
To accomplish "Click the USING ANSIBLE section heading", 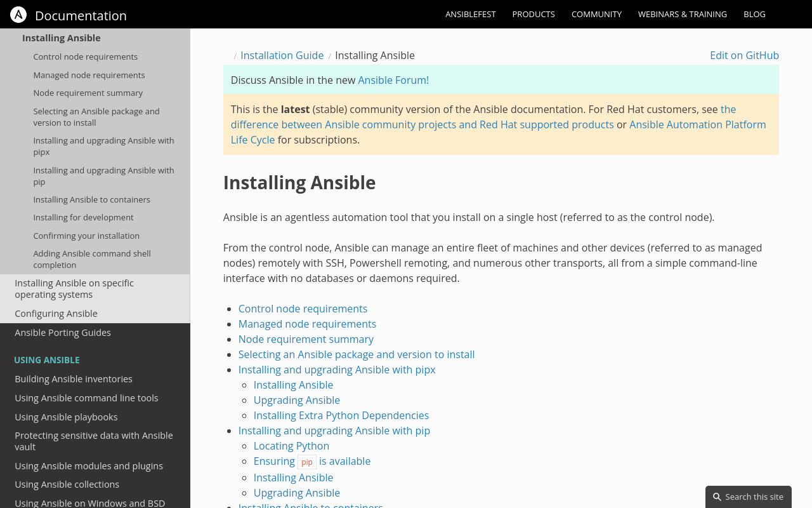I will tap(47, 360).
